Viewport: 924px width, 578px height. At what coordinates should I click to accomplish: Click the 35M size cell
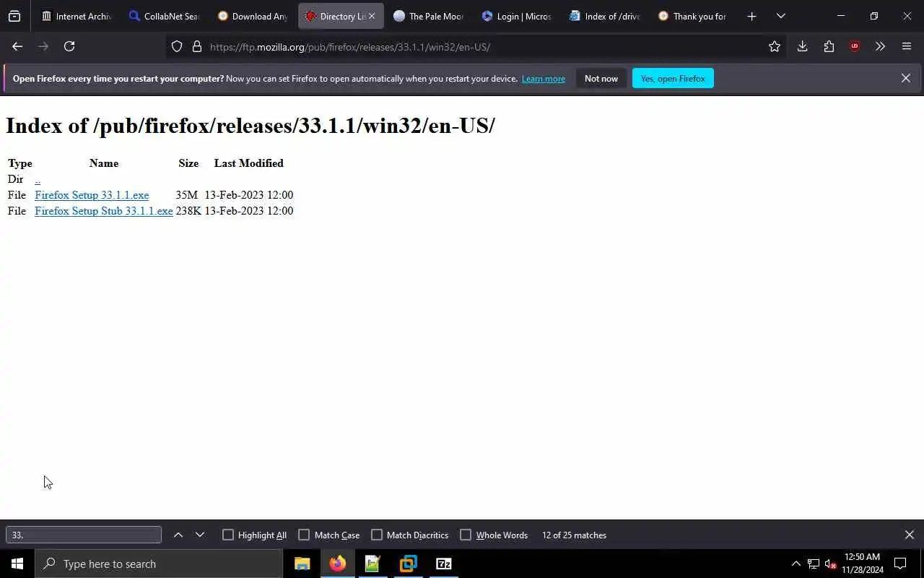187,195
